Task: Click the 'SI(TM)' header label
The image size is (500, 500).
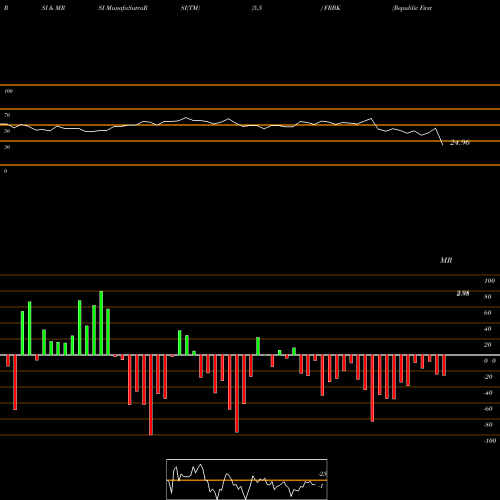Action: pos(190,8)
